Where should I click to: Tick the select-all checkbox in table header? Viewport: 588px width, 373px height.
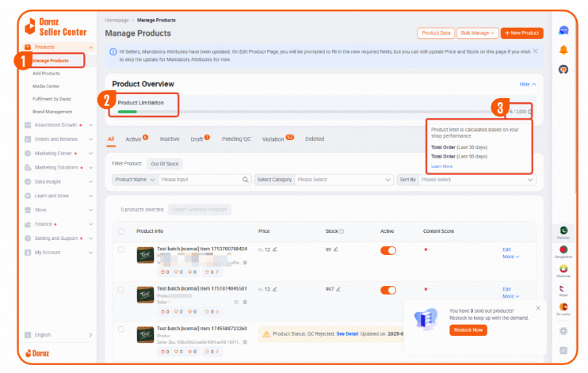[x=121, y=231]
